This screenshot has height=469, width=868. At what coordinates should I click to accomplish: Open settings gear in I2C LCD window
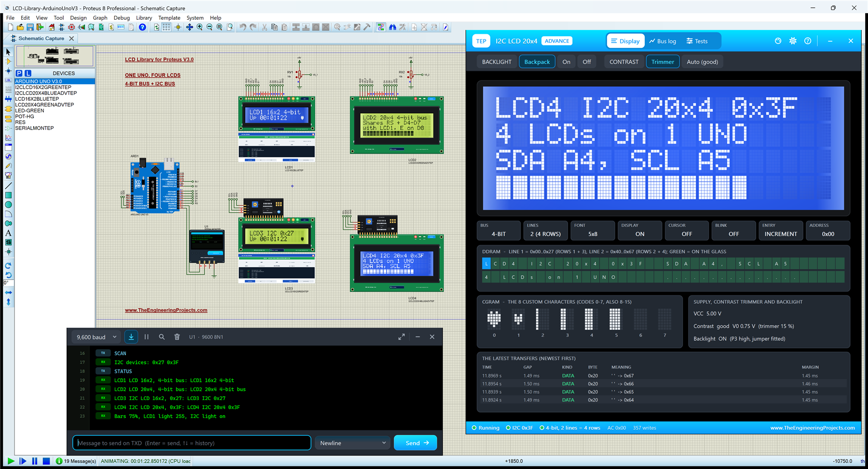[x=793, y=41]
